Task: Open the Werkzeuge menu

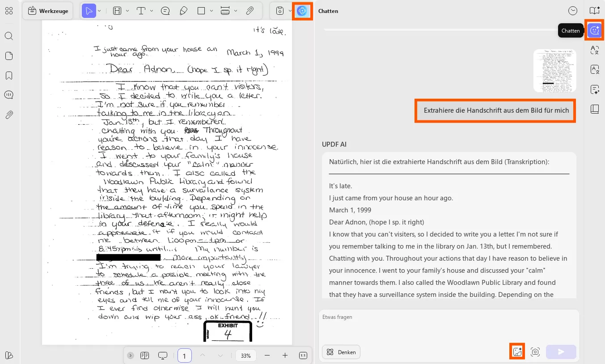Action: click(48, 11)
